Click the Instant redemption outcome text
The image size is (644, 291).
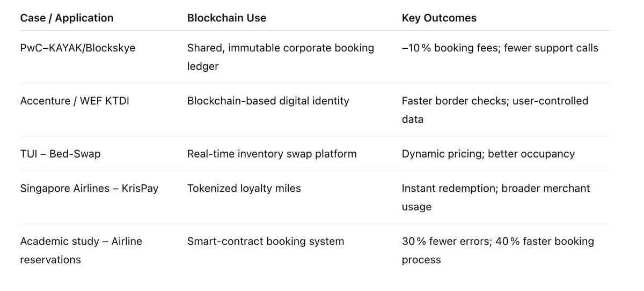[x=449, y=188]
